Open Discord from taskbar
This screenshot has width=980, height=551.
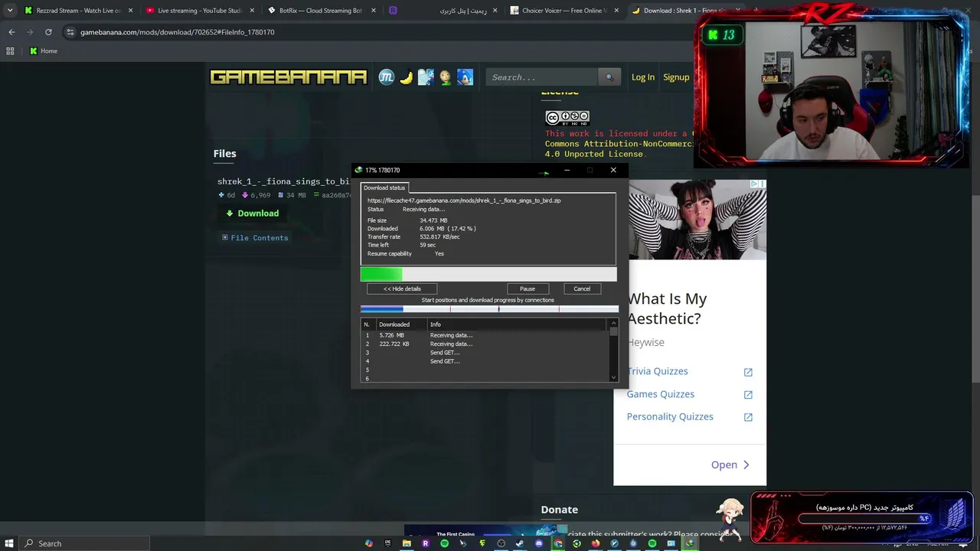coord(539,543)
